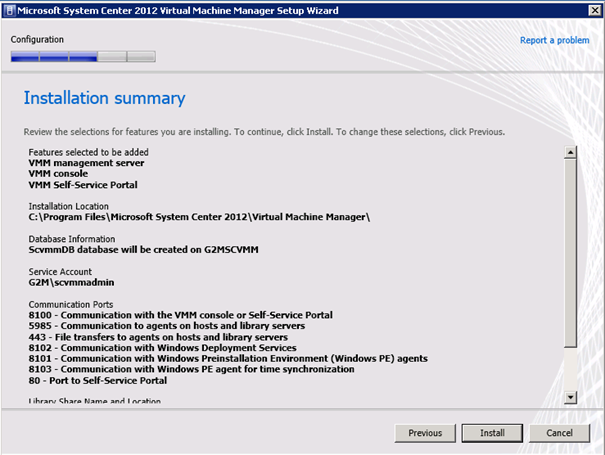This screenshot has height=455, width=605.
Task: Click the G2M\scvmmadmin service account text
Action: click(x=71, y=282)
